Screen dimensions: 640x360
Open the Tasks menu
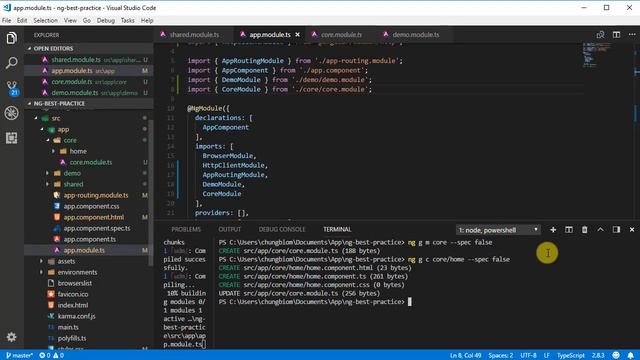(127, 20)
